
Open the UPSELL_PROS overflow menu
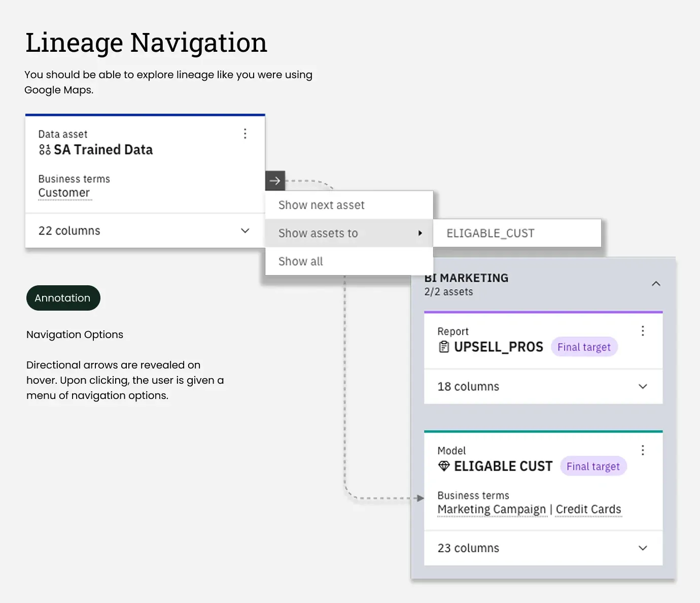coord(643,331)
